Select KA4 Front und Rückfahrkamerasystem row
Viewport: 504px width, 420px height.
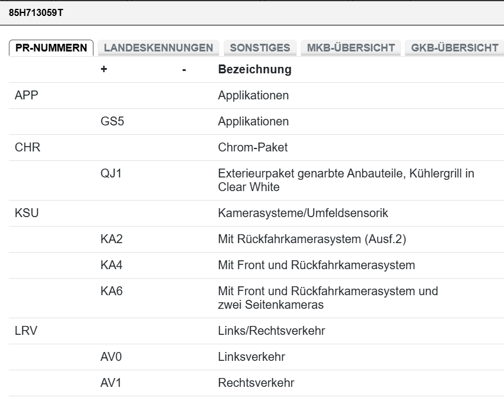257,265
